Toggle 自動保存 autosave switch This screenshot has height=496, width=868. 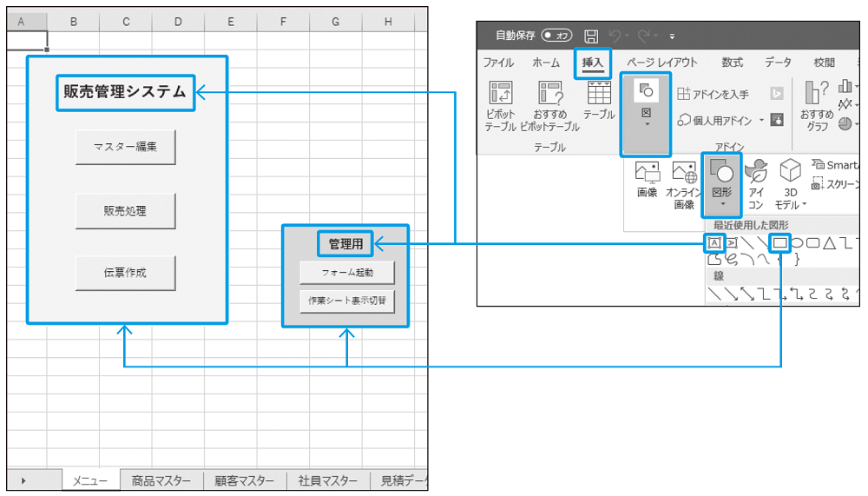[557, 36]
